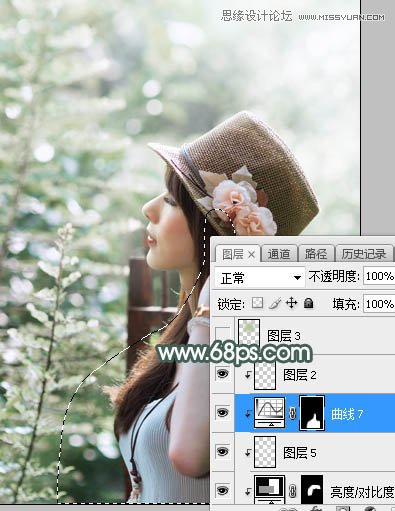Click the link icon on 曲线 7 layer
395x511 pixels.
point(293,413)
